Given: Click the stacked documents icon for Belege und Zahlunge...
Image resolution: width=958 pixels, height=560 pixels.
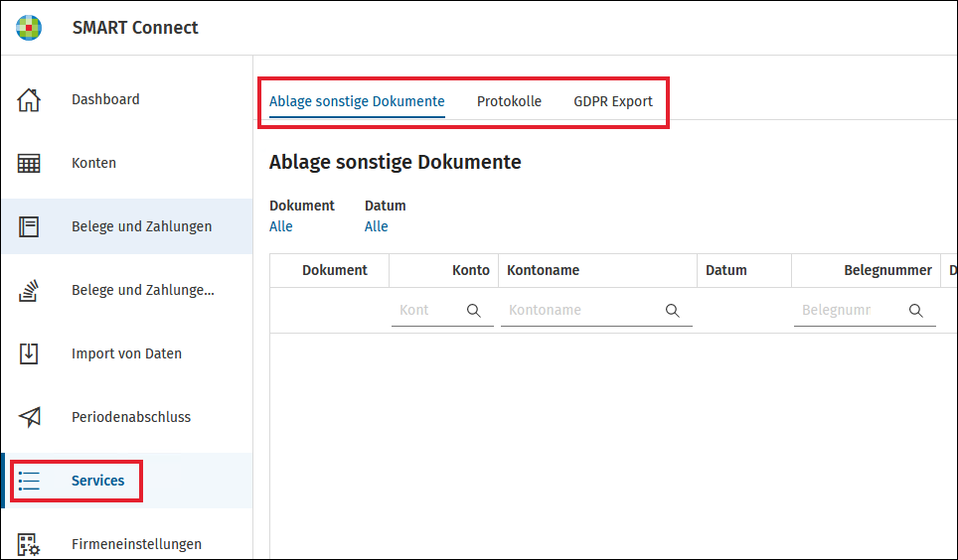Looking at the screenshot, I should click(x=29, y=290).
